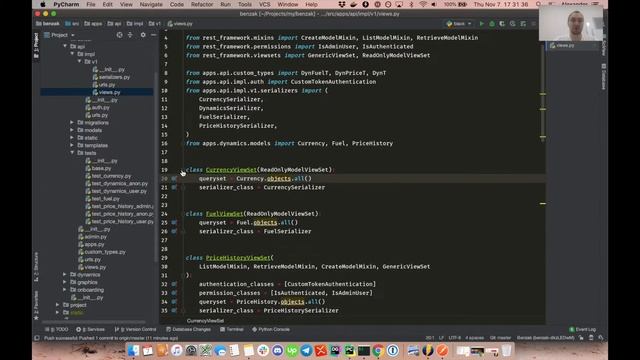Open custom_types.py file

coord(102,252)
